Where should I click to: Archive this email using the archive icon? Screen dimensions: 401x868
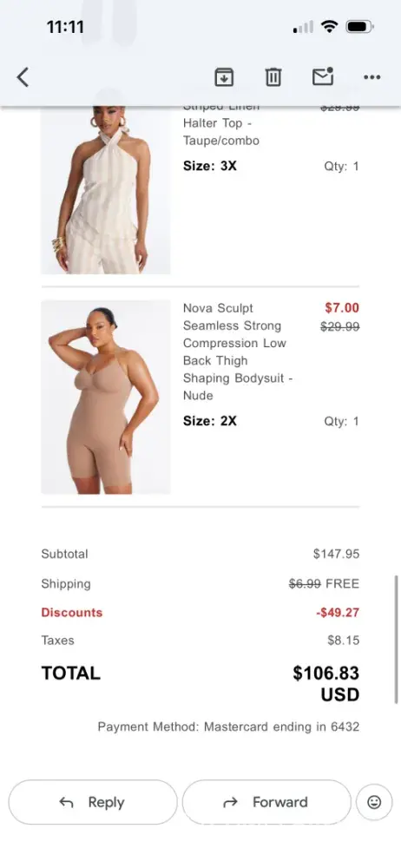(x=224, y=77)
